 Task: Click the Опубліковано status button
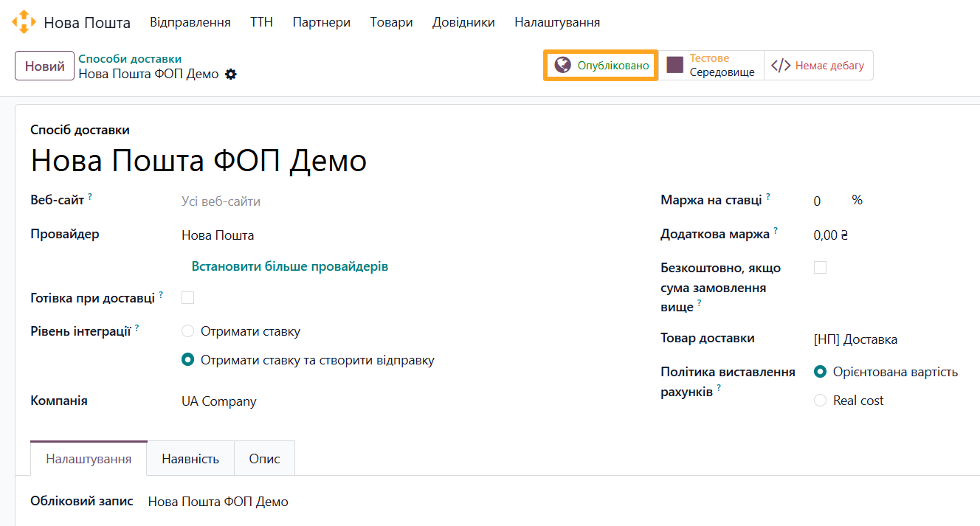(601, 65)
